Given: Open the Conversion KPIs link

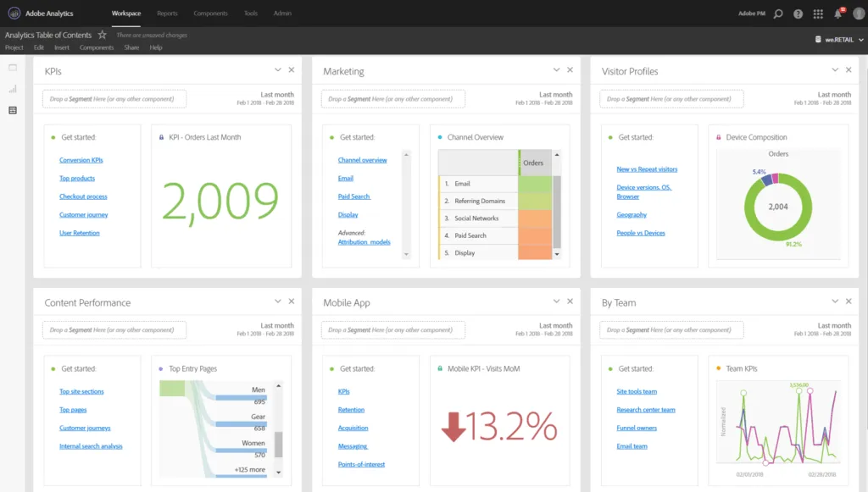Looking at the screenshot, I should 81,160.
